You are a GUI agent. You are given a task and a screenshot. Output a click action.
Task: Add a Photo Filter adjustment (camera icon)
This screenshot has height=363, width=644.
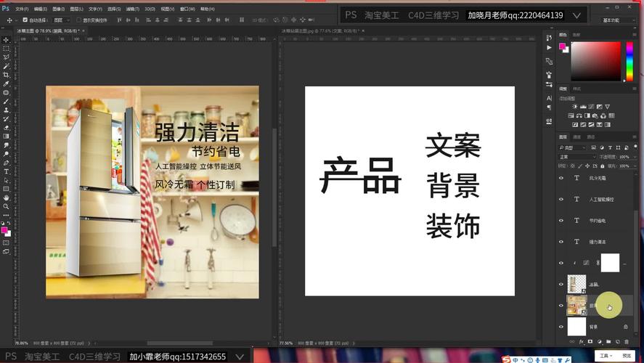click(595, 116)
